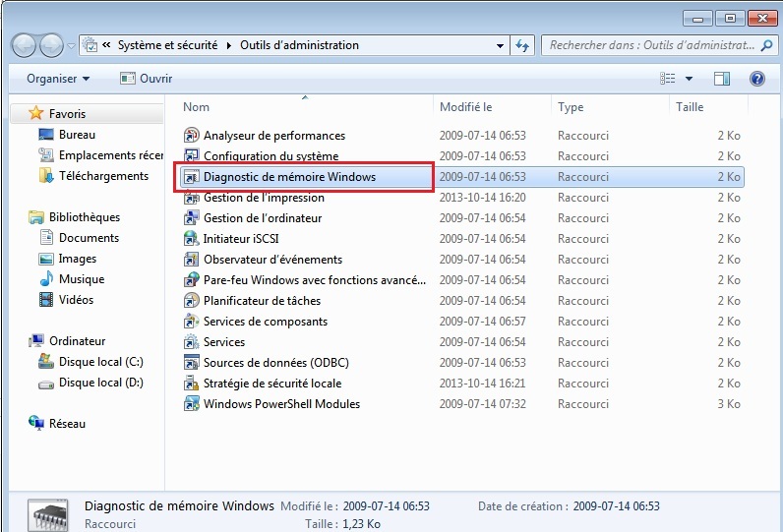
Task: Click the Bibliothèques icon in sidebar
Action: 36,217
